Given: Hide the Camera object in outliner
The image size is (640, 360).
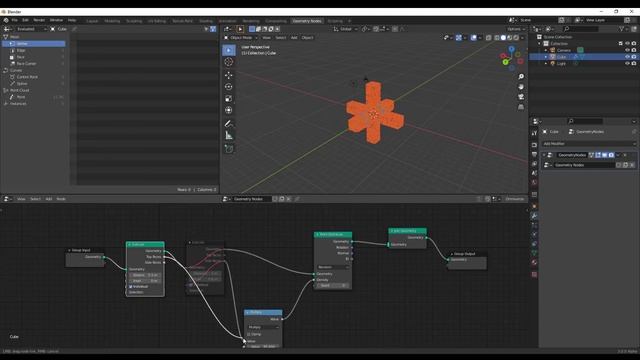Looking at the screenshot, I should click(627, 50).
